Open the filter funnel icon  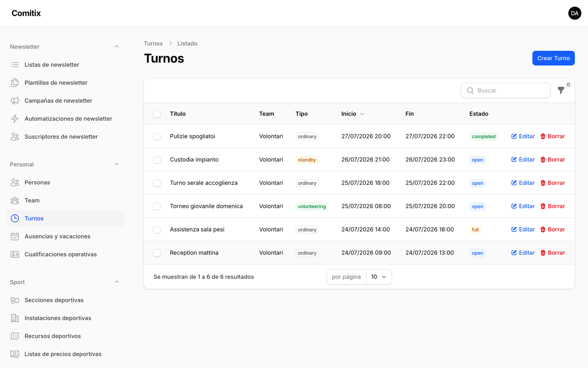[561, 90]
